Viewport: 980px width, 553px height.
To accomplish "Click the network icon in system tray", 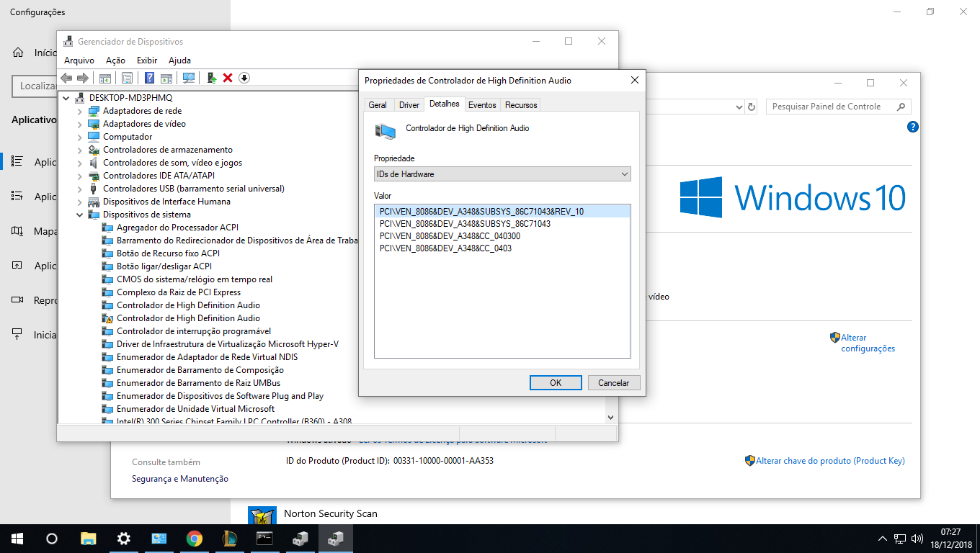I will point(900,539).
